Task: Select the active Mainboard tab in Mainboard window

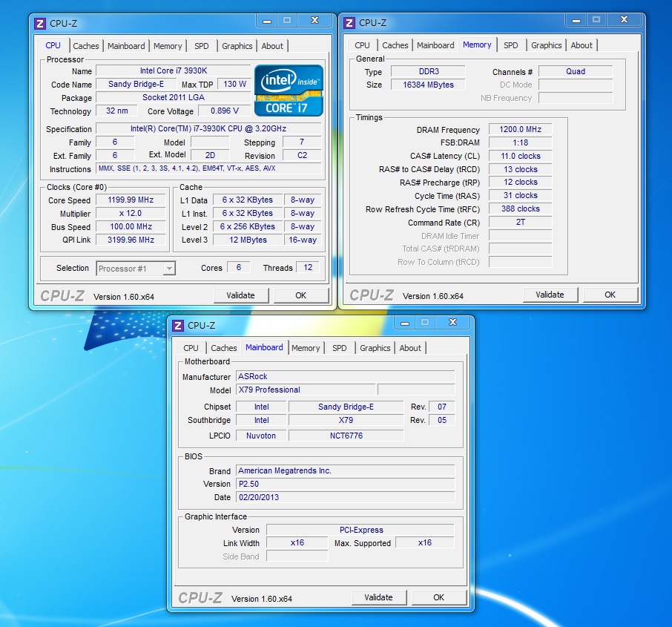Action: click(265, 347)
